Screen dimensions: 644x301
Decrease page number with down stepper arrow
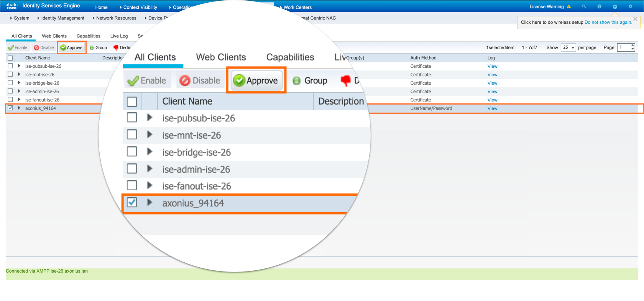[632, 49]
